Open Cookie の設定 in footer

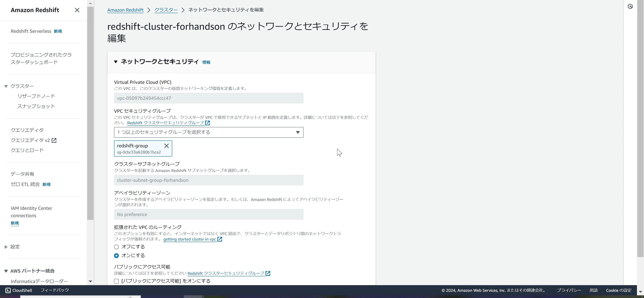tap(619, 290)
